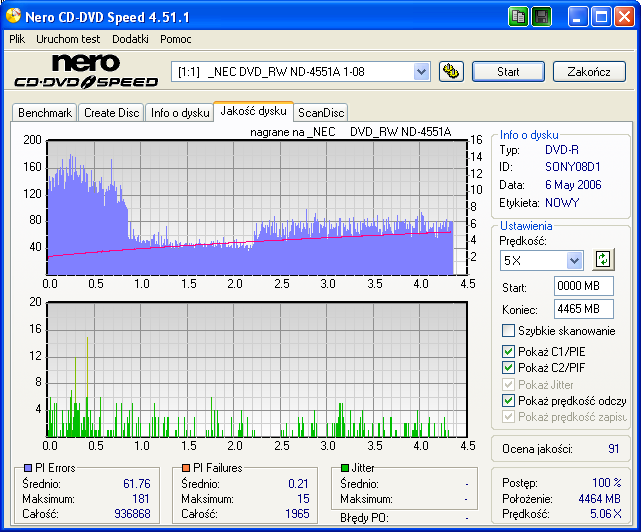Click PI Failures average 0.21
This screenshot has height=532, width=641.
point(298,484)
